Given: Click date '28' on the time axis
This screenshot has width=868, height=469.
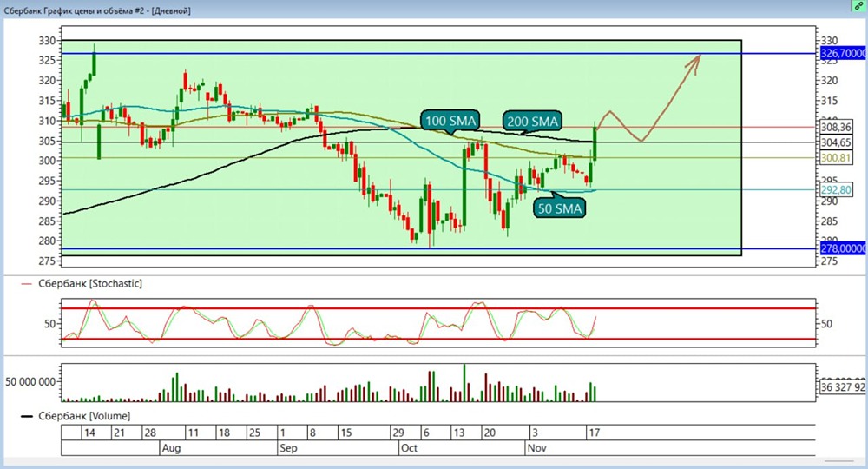Looking at the screenshot, I should pyautogui.click(x=150, y=433).
